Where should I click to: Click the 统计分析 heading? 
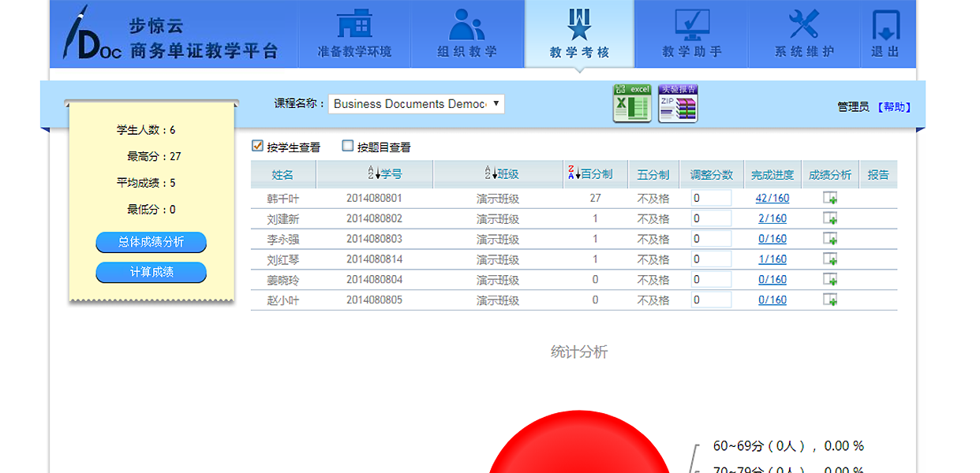coord(579,352)
